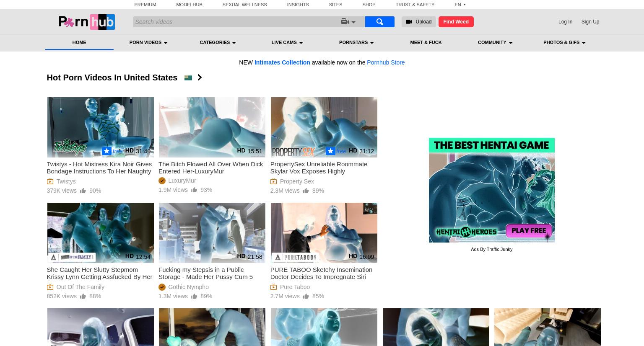Screen dimensions: 644x346
Task: Open the LuxuryMur uploader link
Action: pos(182,181)
